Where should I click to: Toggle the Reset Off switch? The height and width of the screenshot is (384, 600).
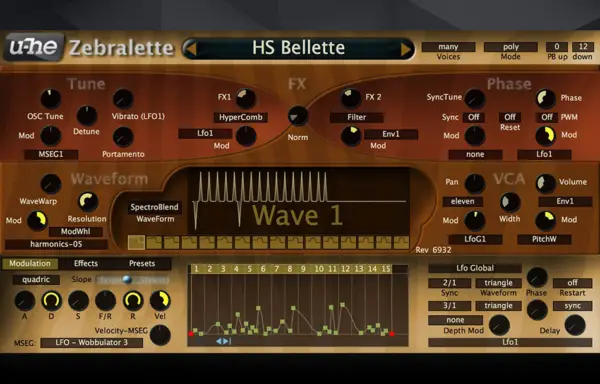(x=510, y=117)
